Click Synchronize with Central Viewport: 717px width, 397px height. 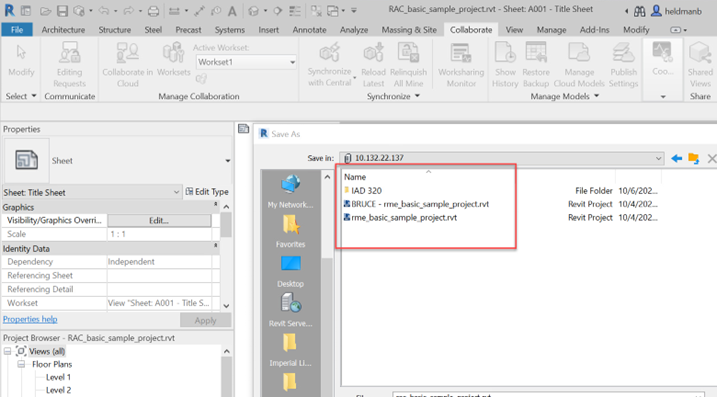pyautogui.click(x=330, y=64)
